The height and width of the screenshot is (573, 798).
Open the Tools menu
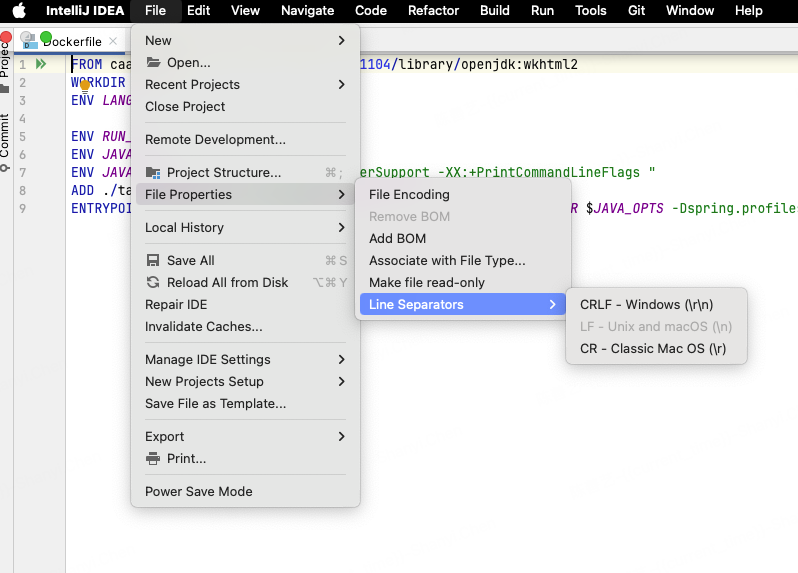point(590,10)
